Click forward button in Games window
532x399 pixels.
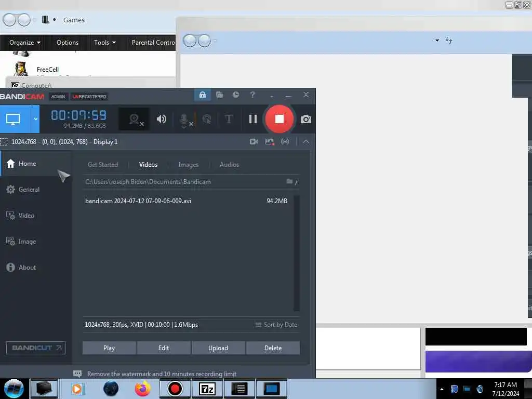click(x=24, y=20)
